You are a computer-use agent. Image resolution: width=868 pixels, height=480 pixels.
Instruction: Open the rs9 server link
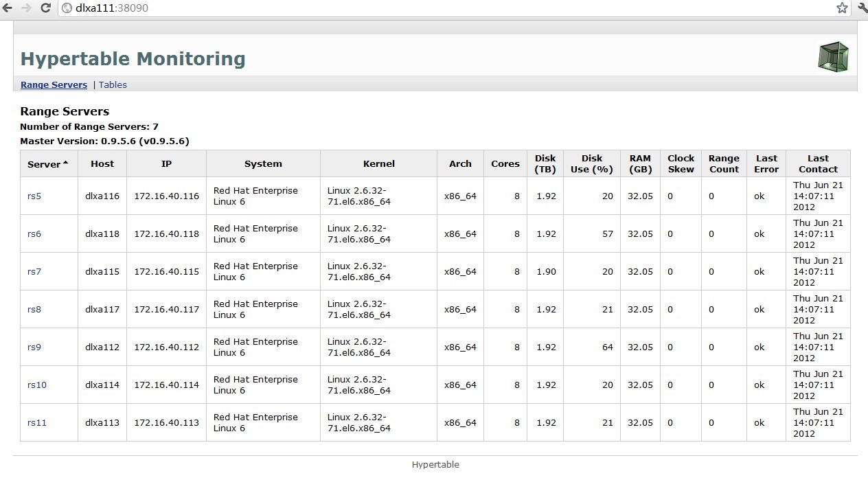[34, 347]
